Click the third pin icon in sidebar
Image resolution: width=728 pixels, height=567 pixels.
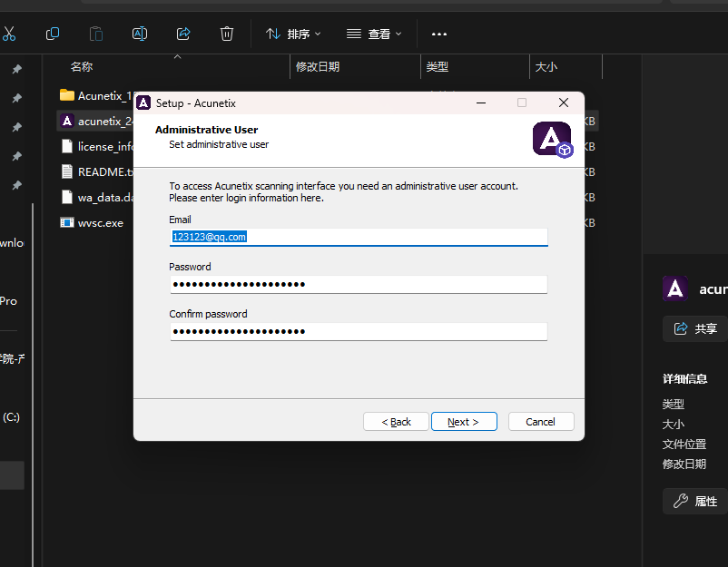tap(16, 127)
